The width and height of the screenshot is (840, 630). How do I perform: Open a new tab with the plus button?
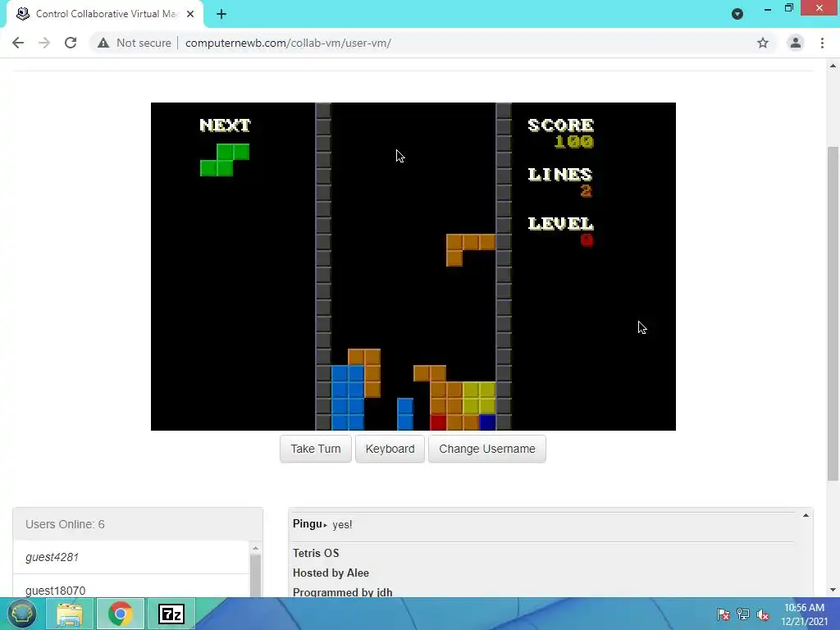click(221, 15)
